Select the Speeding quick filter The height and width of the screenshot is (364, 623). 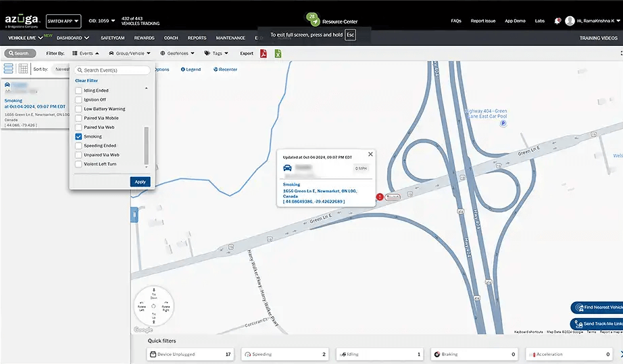click(x=285, y=354)
